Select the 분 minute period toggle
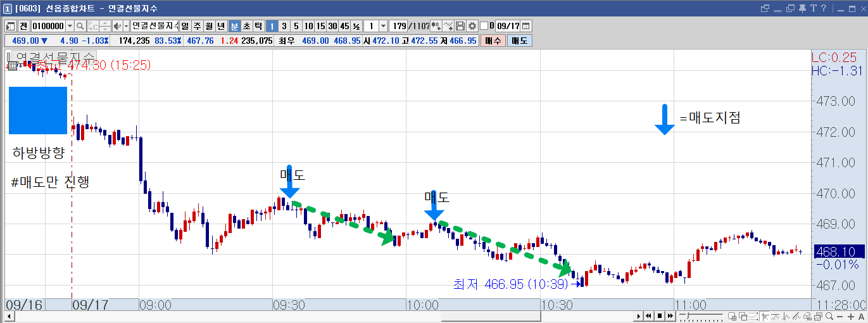The width and height of the screenshot is (868, 323). pos(234,26)
